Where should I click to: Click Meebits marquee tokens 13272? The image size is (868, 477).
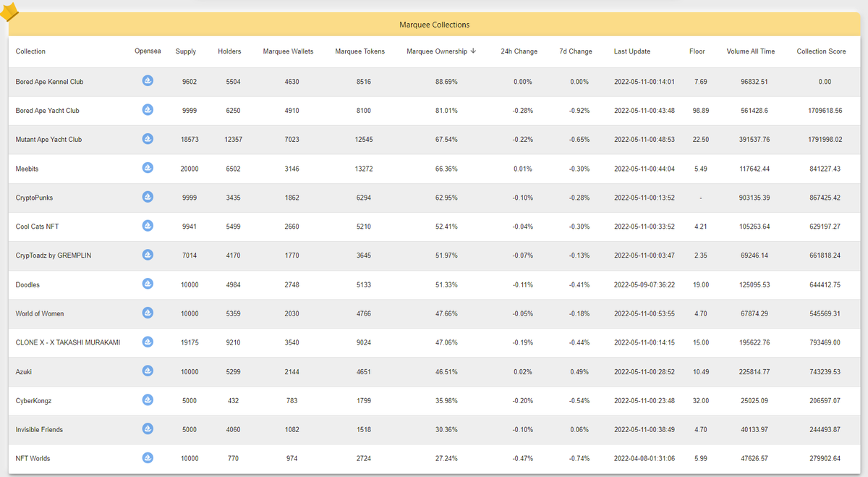tap(364, 169)
